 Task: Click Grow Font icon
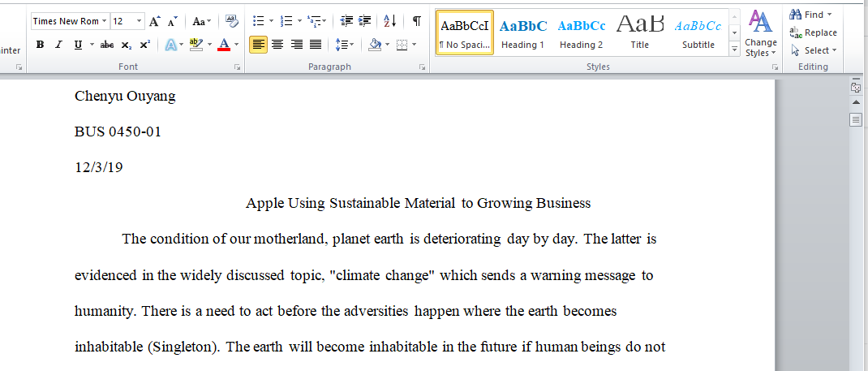(155, 21)
